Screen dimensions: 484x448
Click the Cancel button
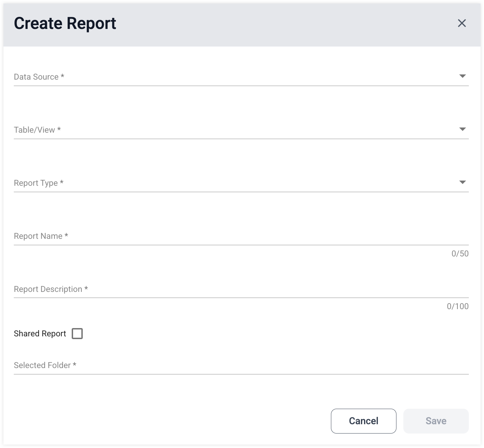[x=363, y=421]
